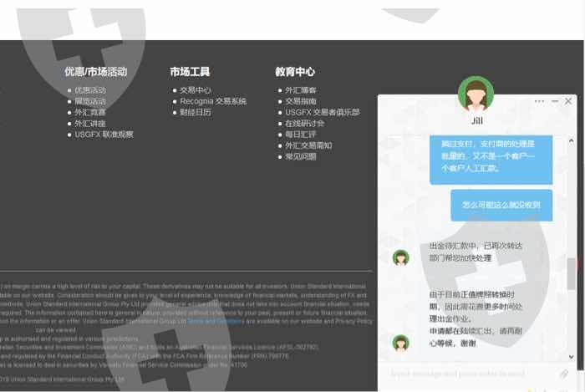Image resolution: width=585 pixels, height=392 pixels.
Task: Click the 优惠/市场活动 column heading
Action: click(96, 72)
